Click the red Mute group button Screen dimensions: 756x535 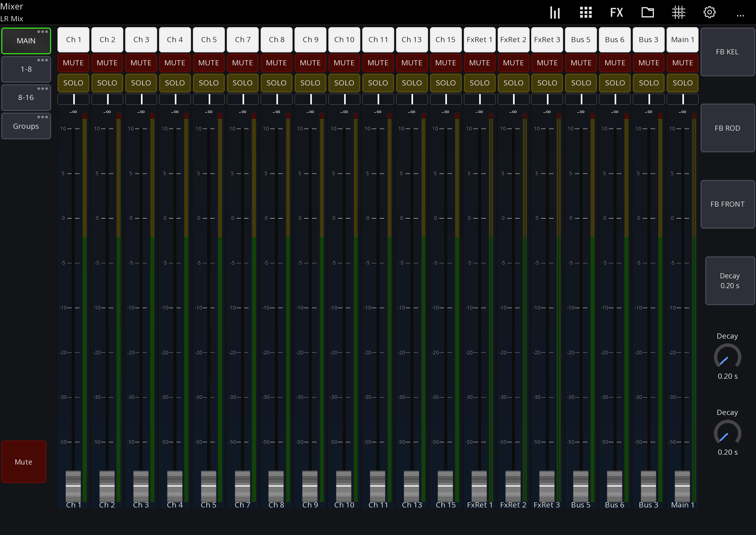(x=24, y=462)
